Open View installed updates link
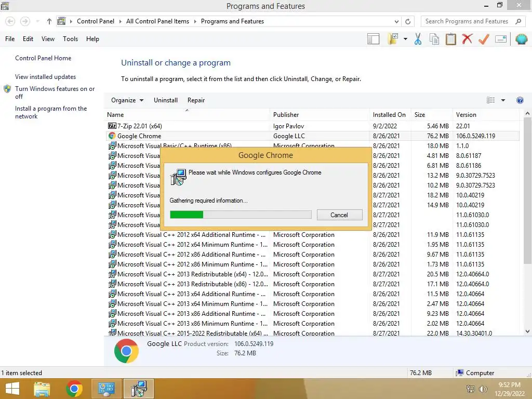This screenshot has height=399, width=532. (46, 77)
